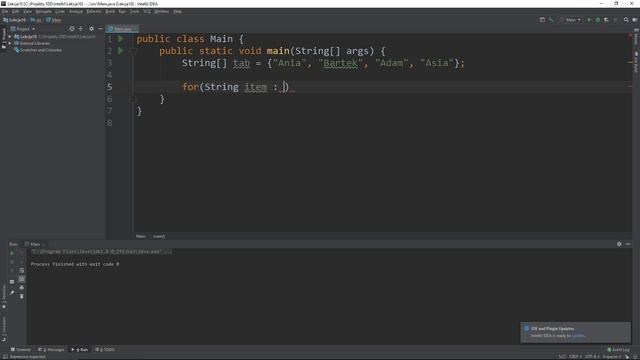The height and width of the screenshot is (360, 640).
Task: Click Lekcja10 breadcrumb in navigation bar
Action: [15, 20]
